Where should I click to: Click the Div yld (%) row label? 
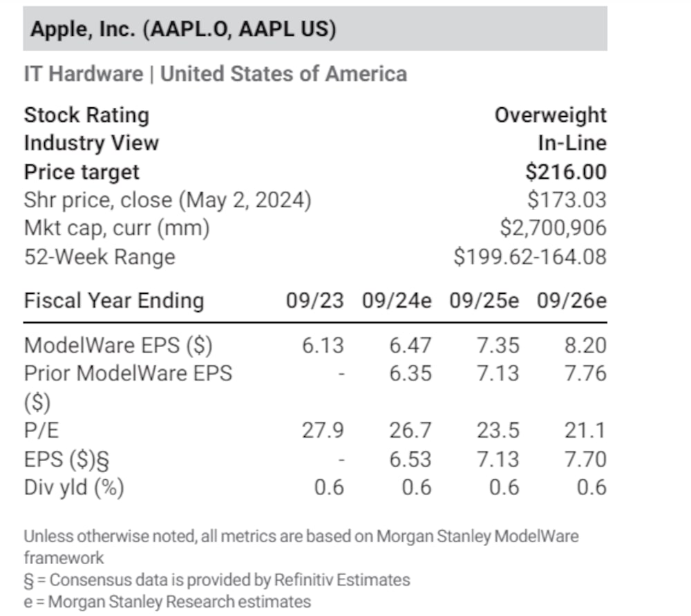click(x=74, y=487)
